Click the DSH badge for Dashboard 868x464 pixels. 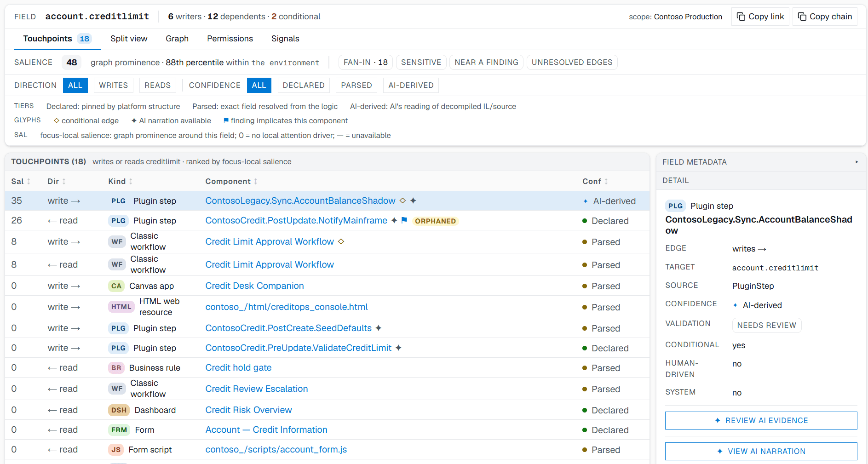click(x=119, y=410)
